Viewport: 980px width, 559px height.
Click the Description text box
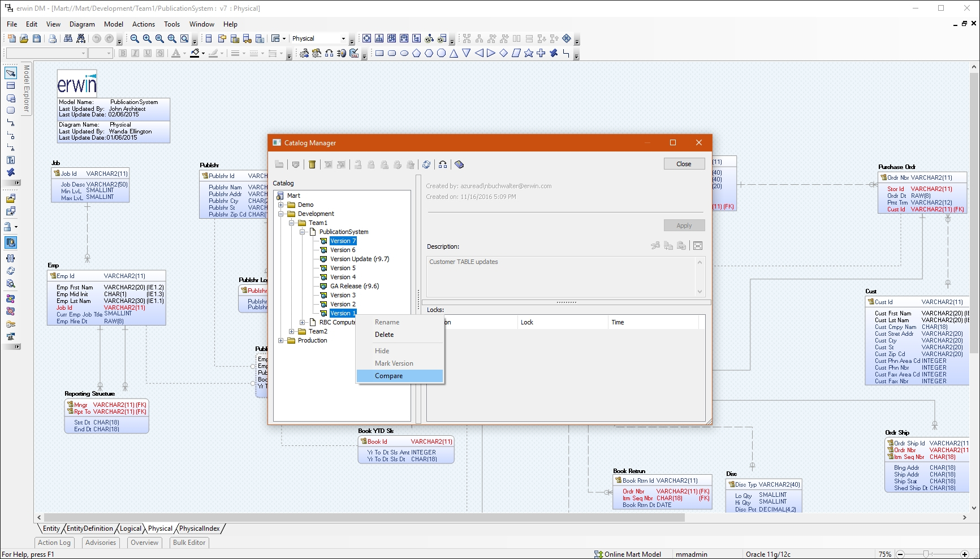566,276
